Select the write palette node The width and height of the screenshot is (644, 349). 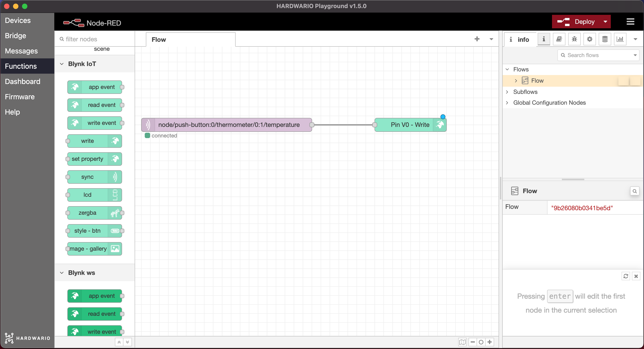(x=95, y=141)
